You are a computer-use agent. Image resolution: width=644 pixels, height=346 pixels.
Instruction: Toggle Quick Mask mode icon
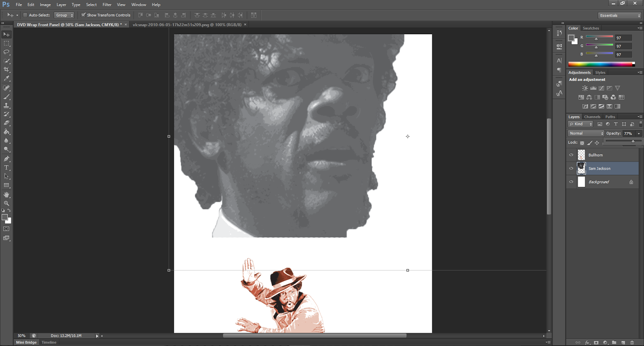point(6,229)
